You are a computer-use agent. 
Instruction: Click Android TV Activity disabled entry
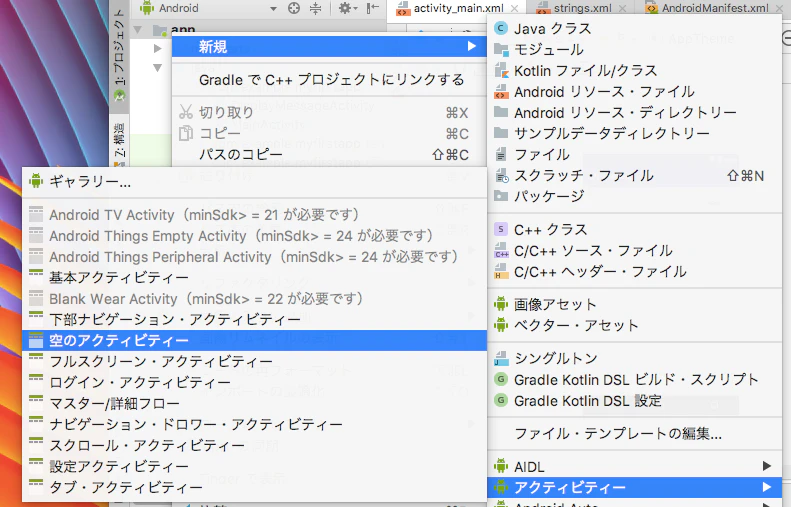coord(254,215)
